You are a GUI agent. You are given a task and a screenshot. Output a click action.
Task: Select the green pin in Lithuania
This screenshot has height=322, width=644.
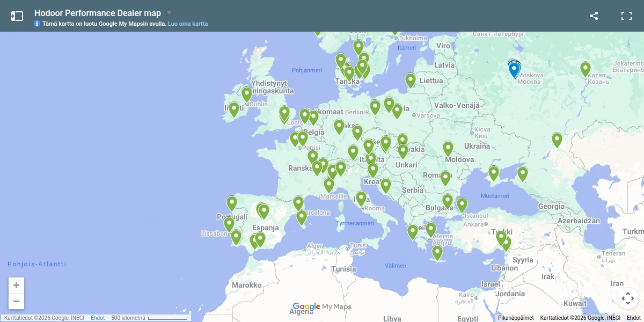pos(411,81)
